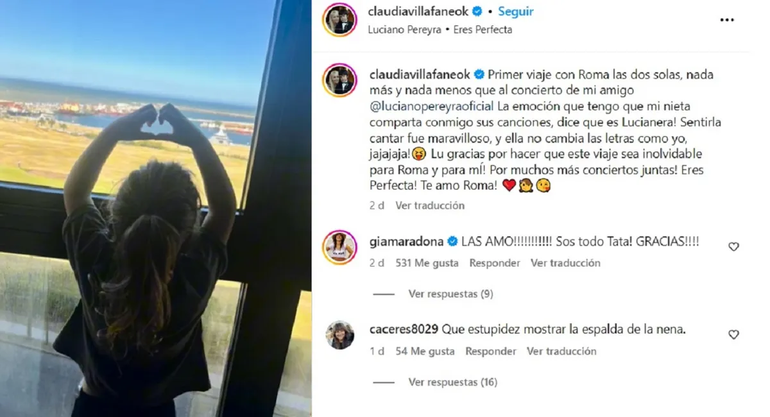Open the Luciano Pereyra Eres Perfecta audio link
Screen dimensions: 770x417
pos(440,29)
